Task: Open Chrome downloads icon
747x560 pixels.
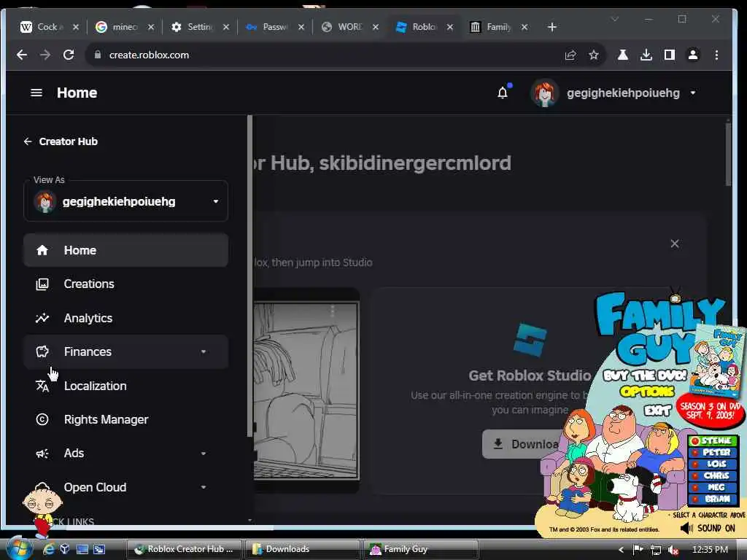Action: [x=646, y=55]
